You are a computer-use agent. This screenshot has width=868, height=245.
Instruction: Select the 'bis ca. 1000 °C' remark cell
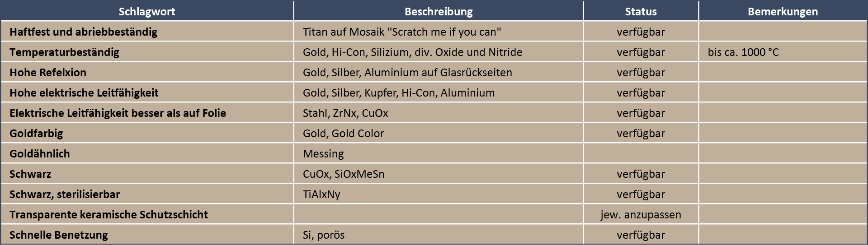click(783, 52)
